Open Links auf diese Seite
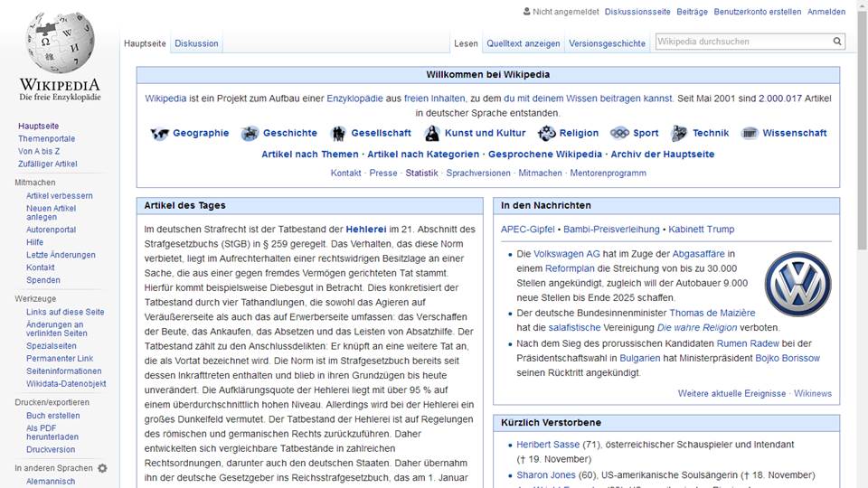This screenshot has height=488, width=868. pos(65,312)
